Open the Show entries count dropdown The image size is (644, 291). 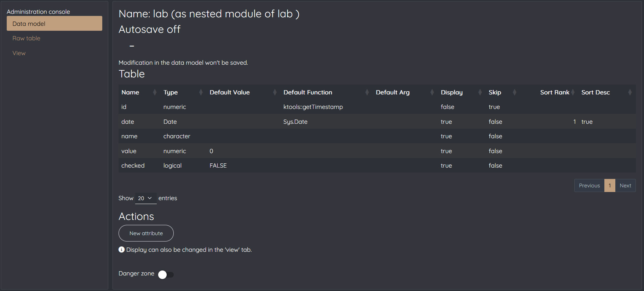pos(145,198)
